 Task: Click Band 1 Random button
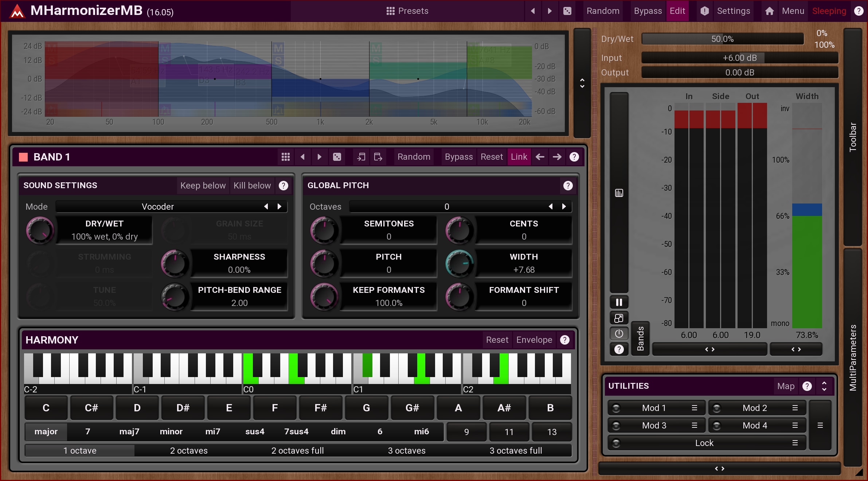click(x=414, y=157)
